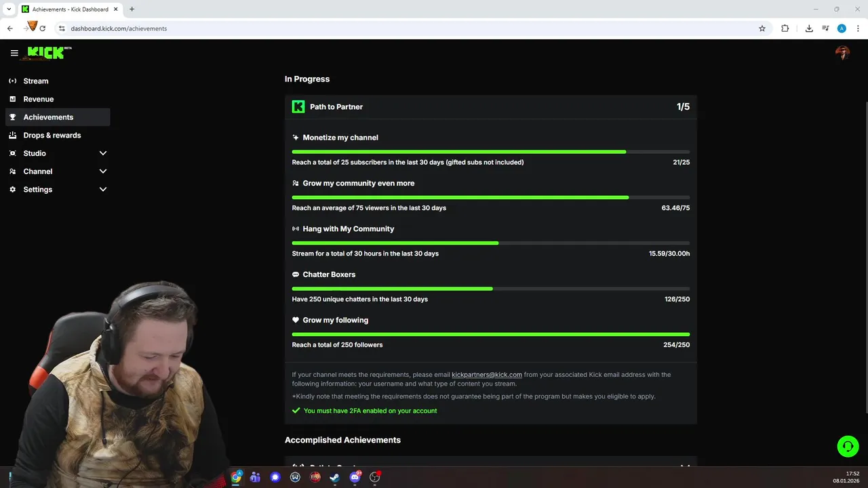
Task: Open the Chrome extensions puzzle icon
Action: coord(785,28)
